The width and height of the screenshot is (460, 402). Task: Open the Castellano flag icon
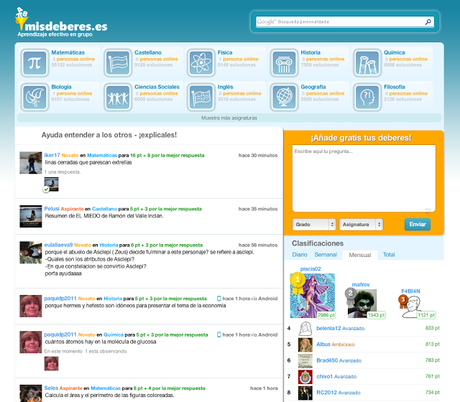coord(118,63)
